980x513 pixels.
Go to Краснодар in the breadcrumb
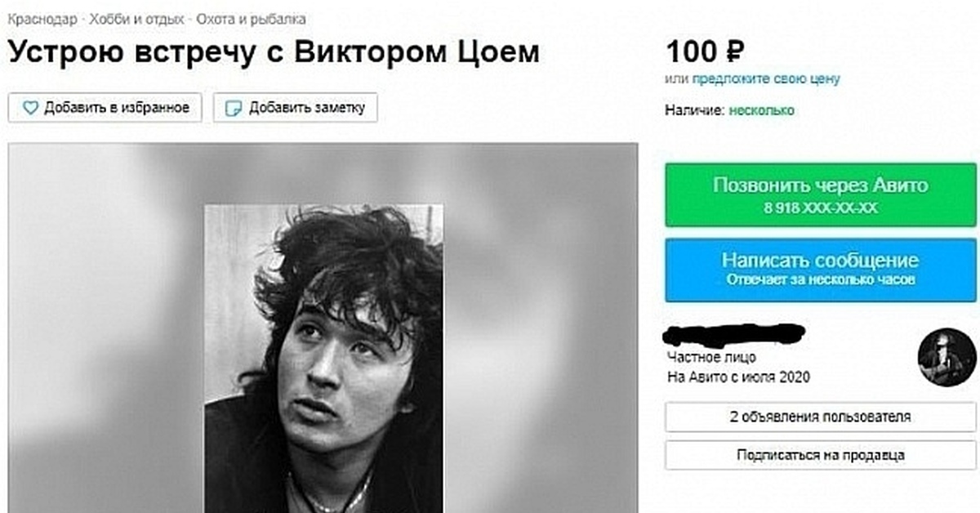[x=41, y=18]
